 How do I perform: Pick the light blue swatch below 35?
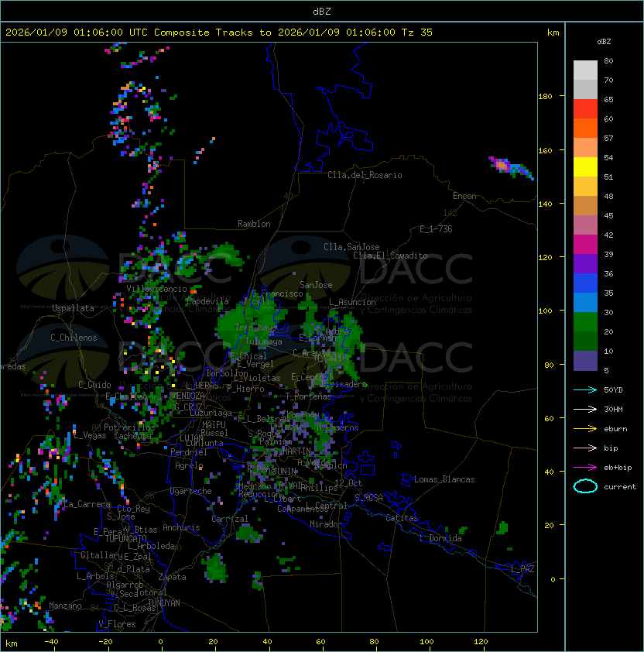pos(585,302)
